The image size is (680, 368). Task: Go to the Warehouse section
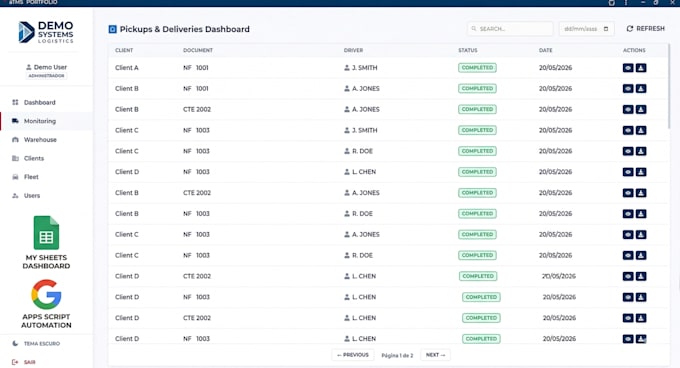coord(46,140)
